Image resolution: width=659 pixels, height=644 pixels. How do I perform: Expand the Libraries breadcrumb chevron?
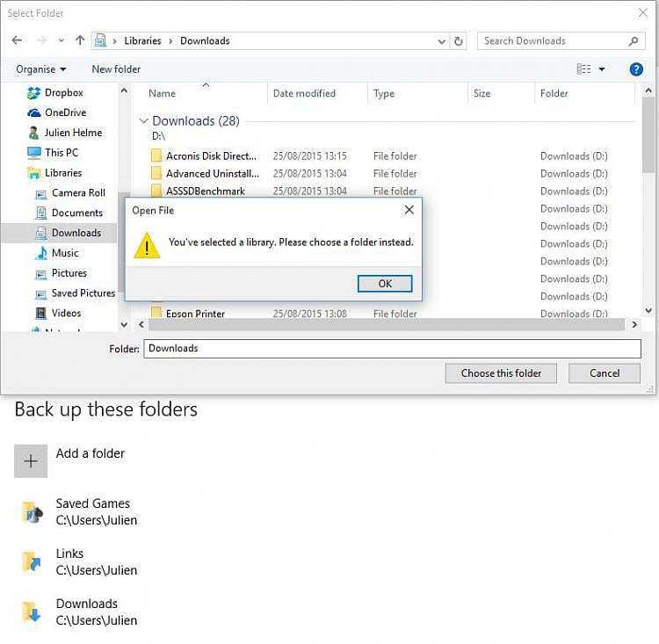(x=170, y=41)
